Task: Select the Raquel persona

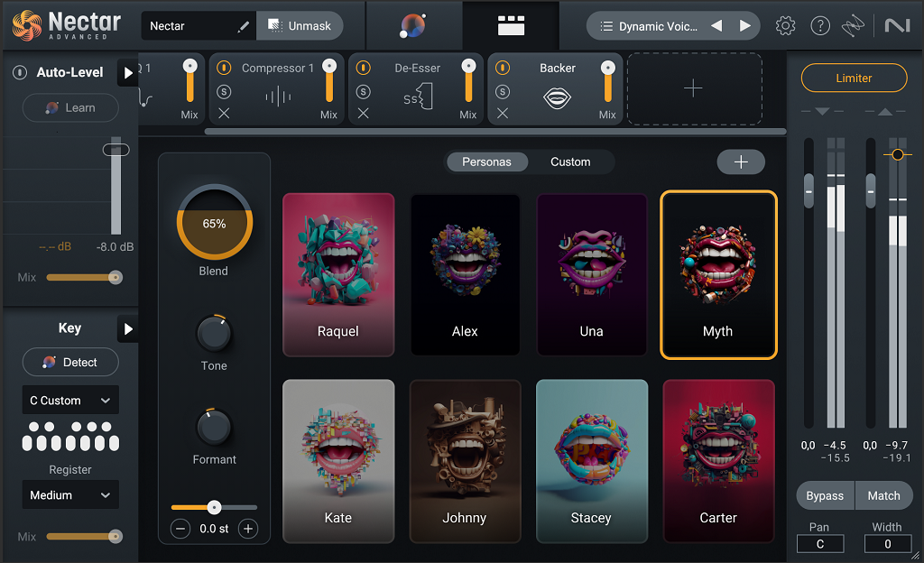Action: point(338,275)
